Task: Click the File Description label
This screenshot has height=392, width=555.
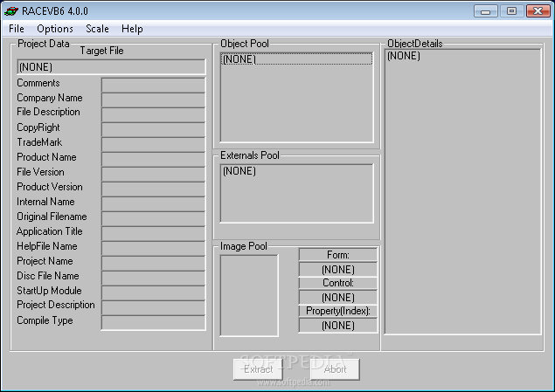Action: point(48,112)
